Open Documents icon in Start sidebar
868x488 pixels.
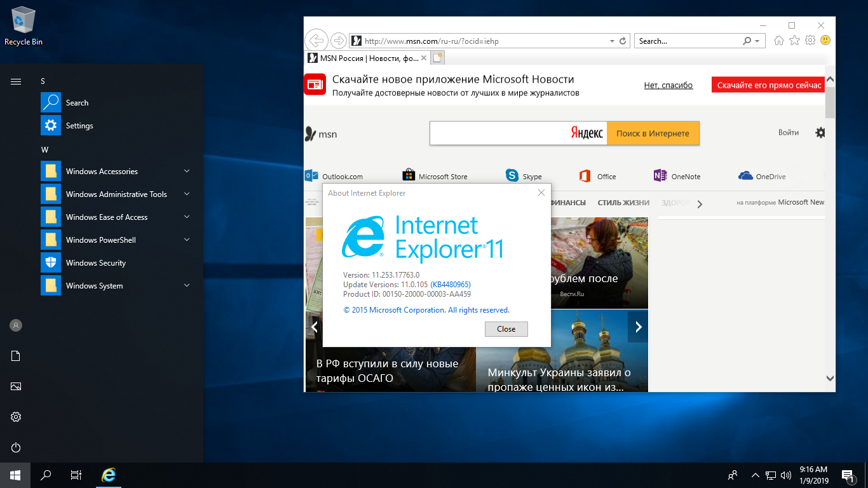pyautogui.click(x=16, y=356)
